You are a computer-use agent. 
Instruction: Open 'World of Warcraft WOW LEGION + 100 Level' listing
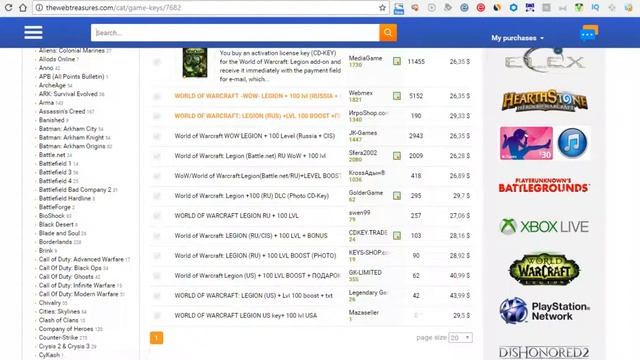pyautogui.click(x=255, y=136)
